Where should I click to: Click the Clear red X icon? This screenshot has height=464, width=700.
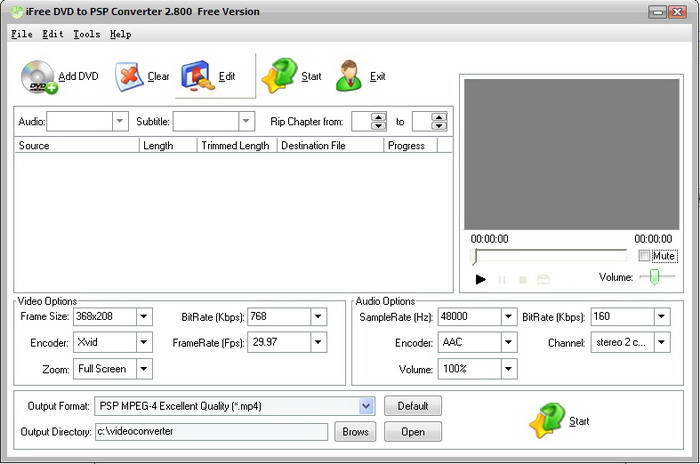click(129, 76)
